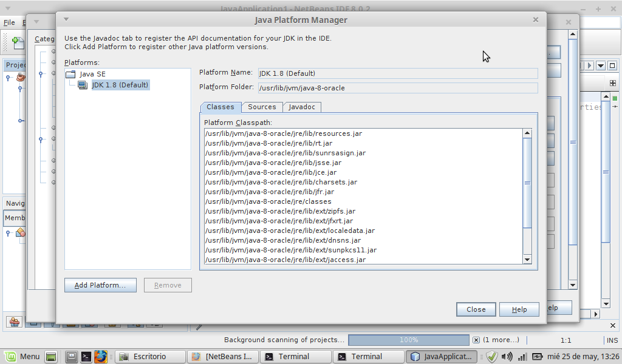Open the editor documents list dropdown arrow
Viewport: 622px width, 364px height.
(x=601, y=66)
